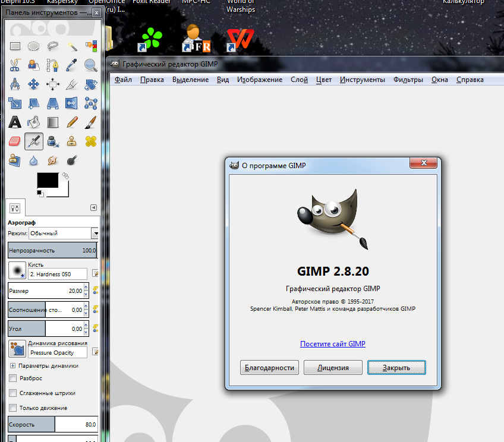
Task: Click the Соотношение сторон stepper arrows
Action: 86,310
